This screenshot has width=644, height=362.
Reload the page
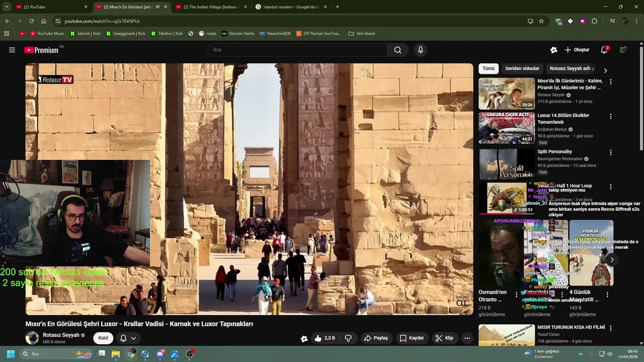pos(31,21)
